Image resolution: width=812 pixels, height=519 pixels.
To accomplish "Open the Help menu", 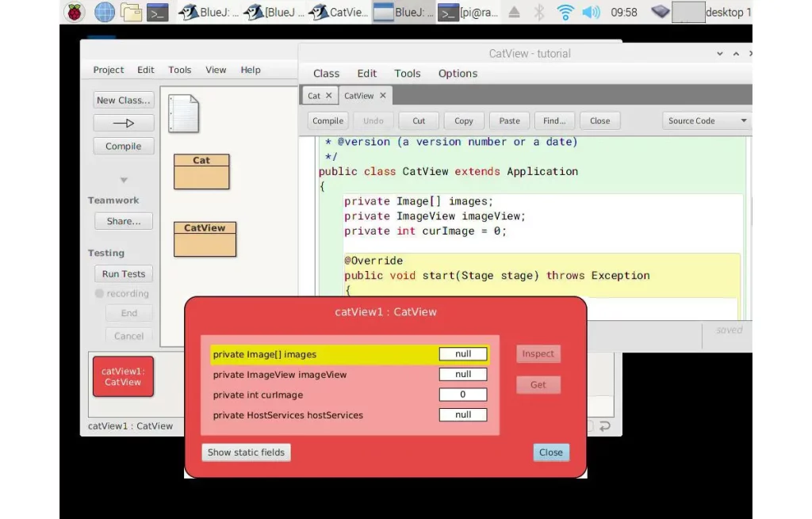I will coord(251,70).
